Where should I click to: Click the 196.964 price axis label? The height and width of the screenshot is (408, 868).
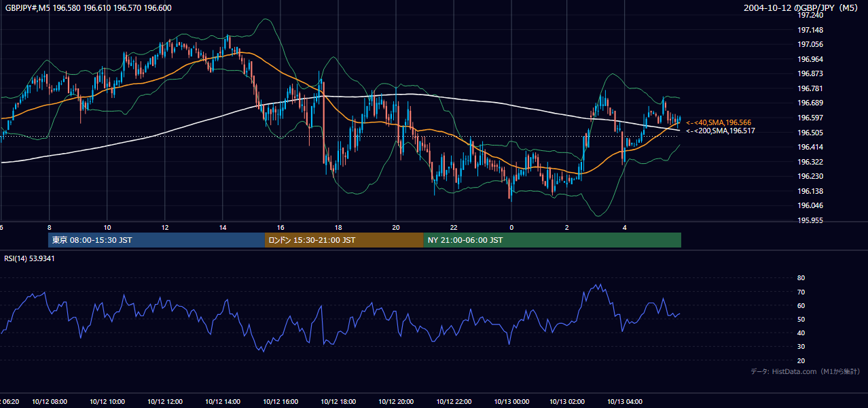point(810,59)
